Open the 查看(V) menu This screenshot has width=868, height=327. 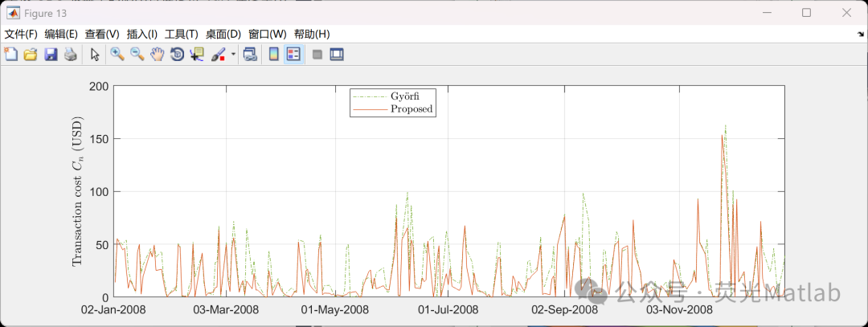(102, 35)
